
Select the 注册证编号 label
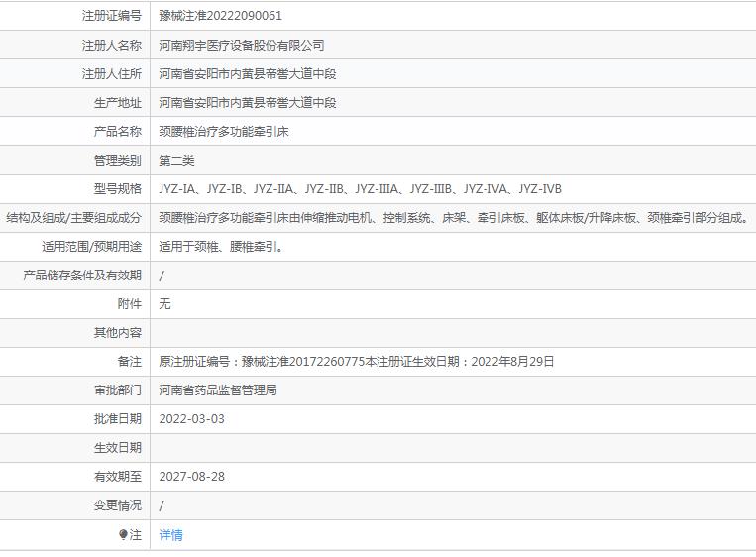(x=111, y=16)
